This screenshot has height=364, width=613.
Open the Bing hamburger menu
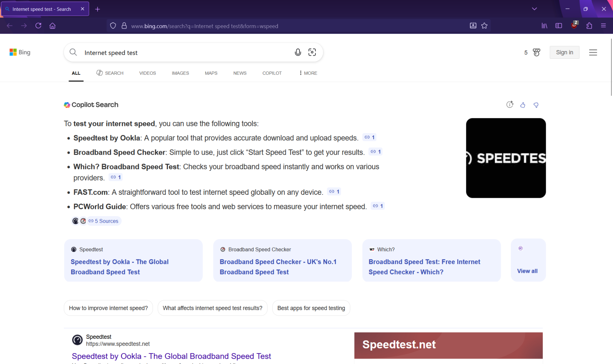tap(593, 52)
